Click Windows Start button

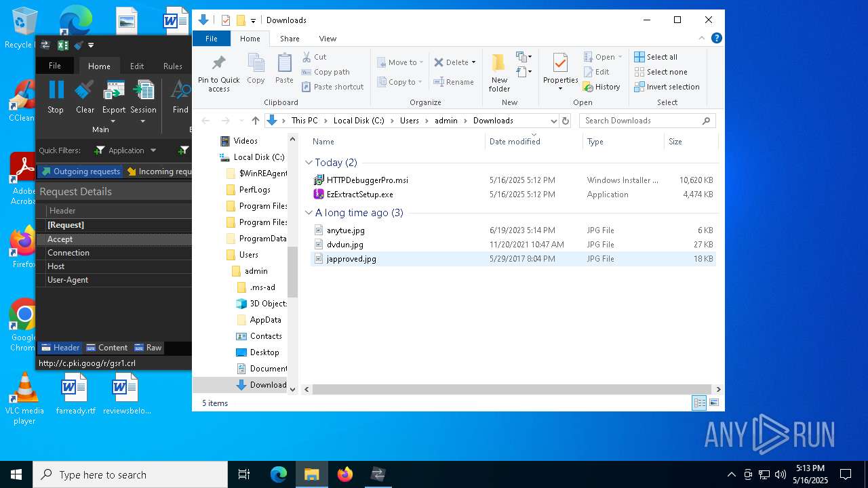16,474
